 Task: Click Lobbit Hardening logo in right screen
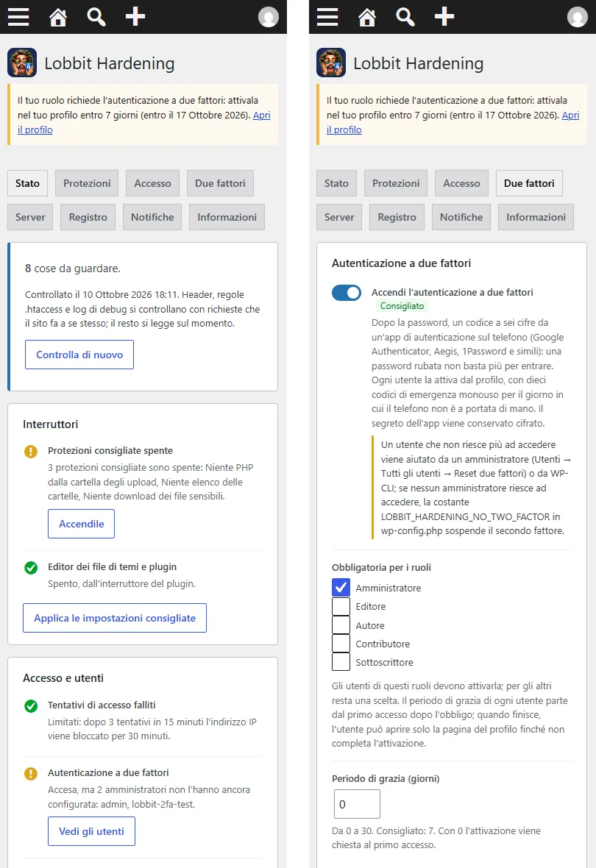(x=331, y=63)
